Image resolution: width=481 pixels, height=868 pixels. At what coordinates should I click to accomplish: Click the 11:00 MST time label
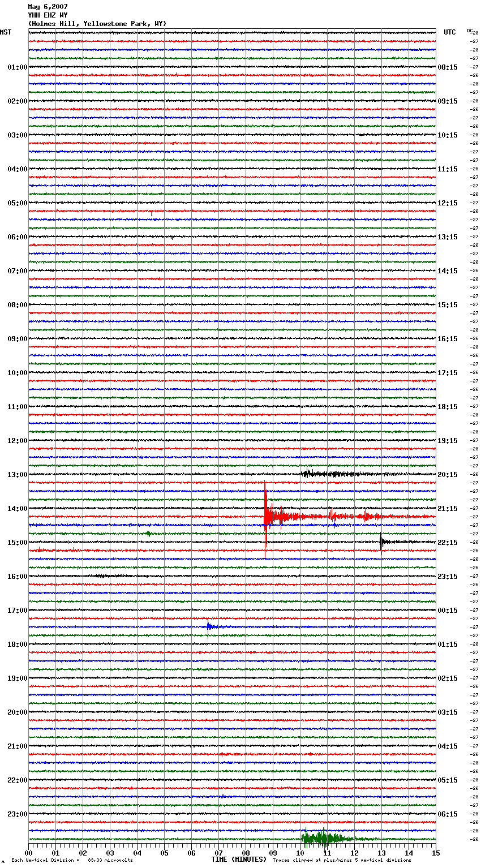[x=18, y=407]
